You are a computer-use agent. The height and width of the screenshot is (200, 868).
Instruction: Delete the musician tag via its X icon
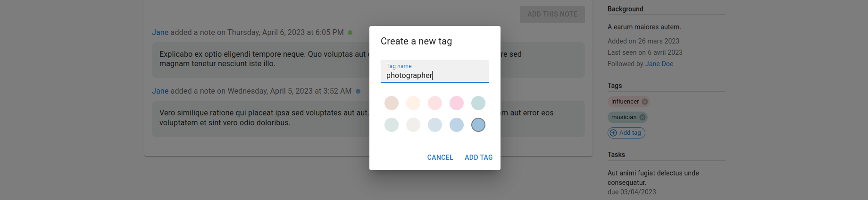(x=643, y=117)
